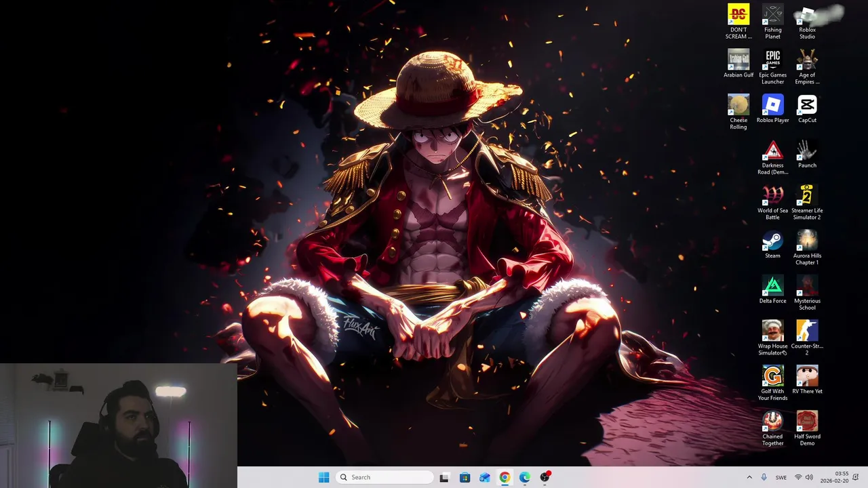Open the DON'T SCREAM desktop shortcut
Viewport: 868px width, 488px height.
738,22
